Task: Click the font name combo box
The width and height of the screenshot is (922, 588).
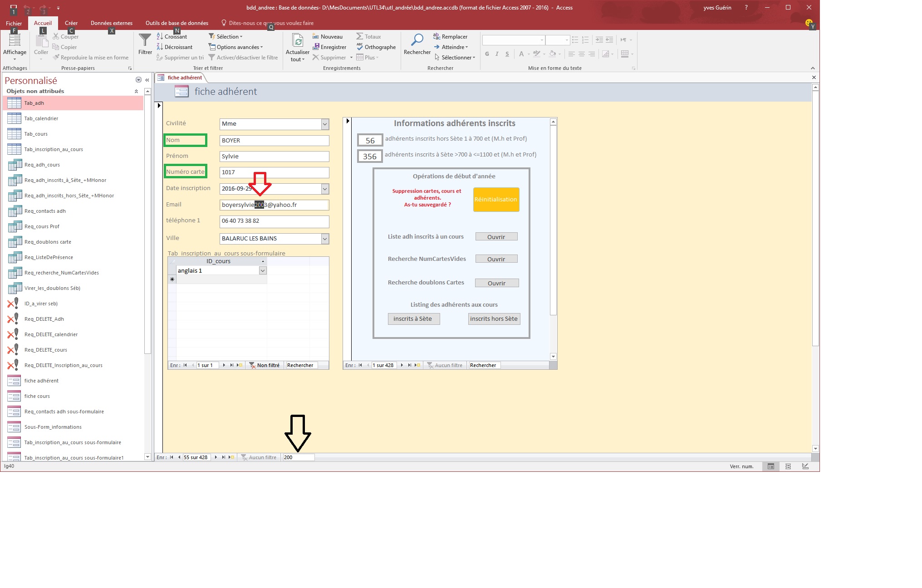Action: (513, 40)
